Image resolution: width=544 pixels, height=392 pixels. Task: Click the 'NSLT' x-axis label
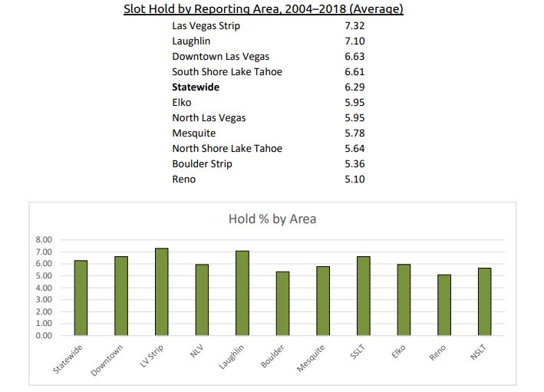pyautogui.click(x=478, y=352)
